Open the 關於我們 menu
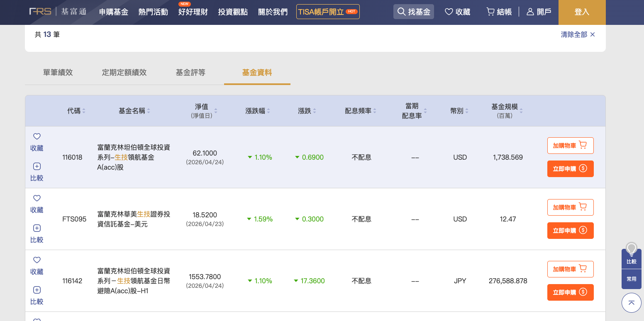 point(273,12)
